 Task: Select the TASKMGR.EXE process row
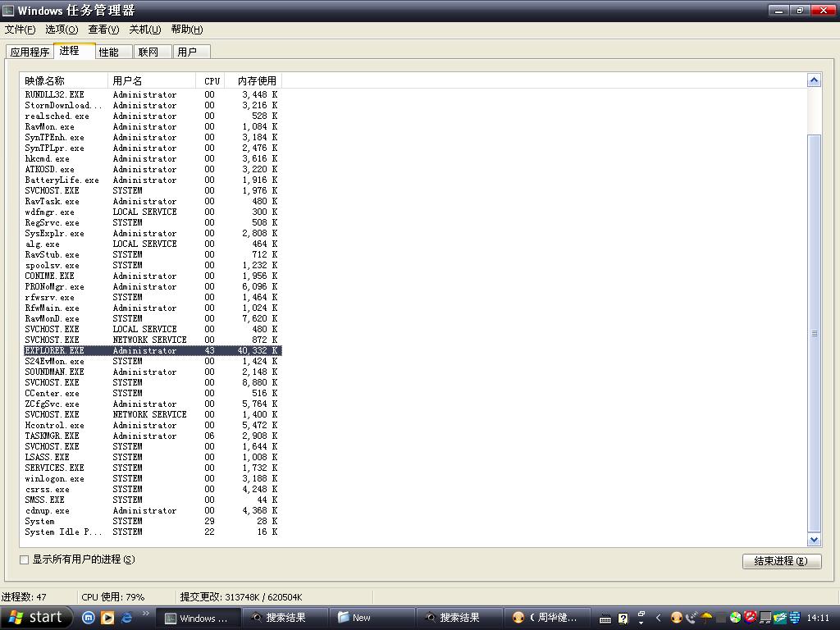(152, 436)
